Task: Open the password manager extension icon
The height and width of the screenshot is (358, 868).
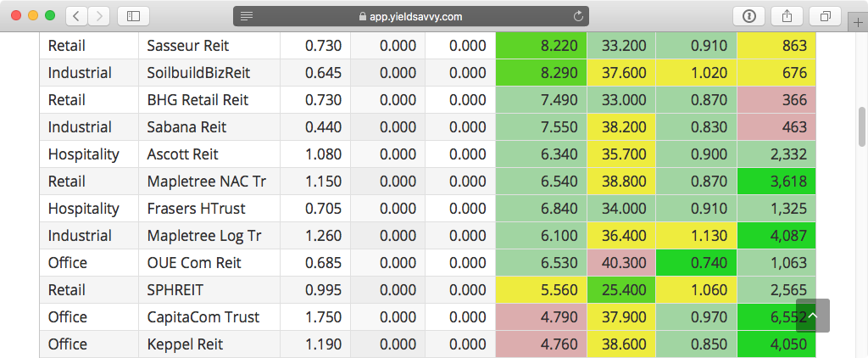Action: (750, 16)
